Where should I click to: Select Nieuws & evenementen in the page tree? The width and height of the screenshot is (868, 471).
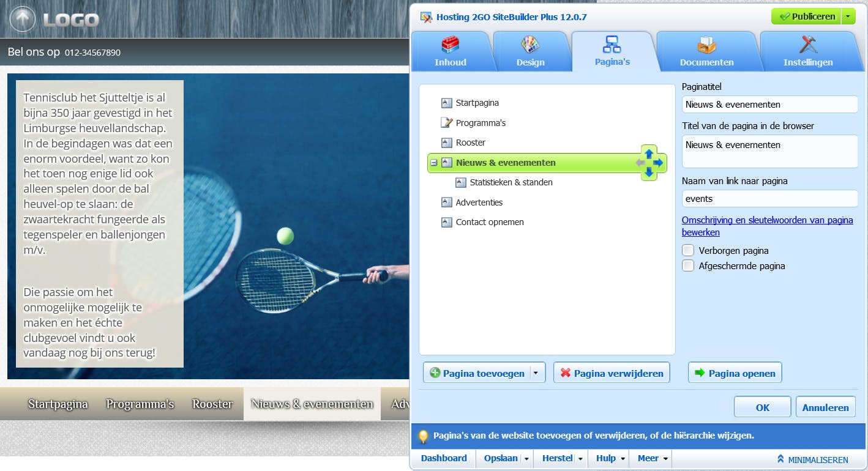coord(506,163)
